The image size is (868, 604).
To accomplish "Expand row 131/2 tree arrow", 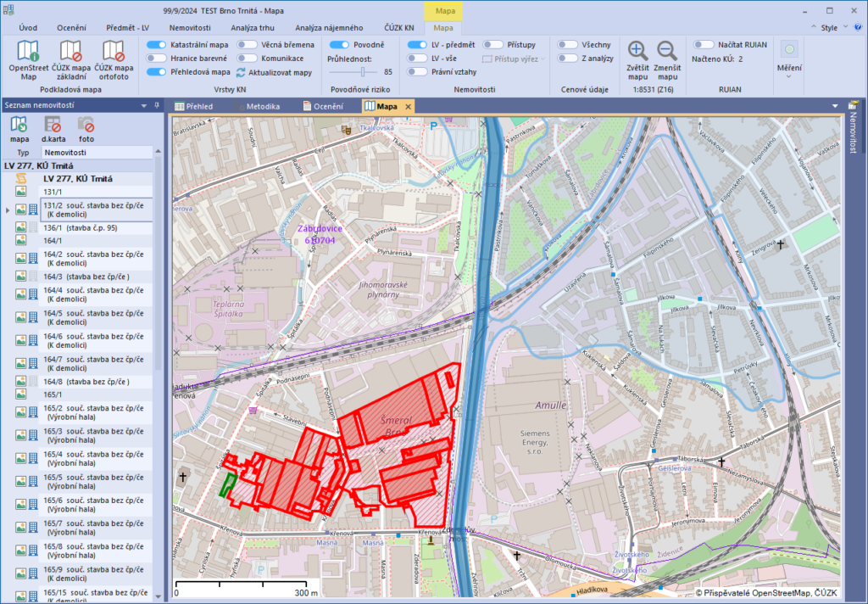I will [x=7, y=210].
